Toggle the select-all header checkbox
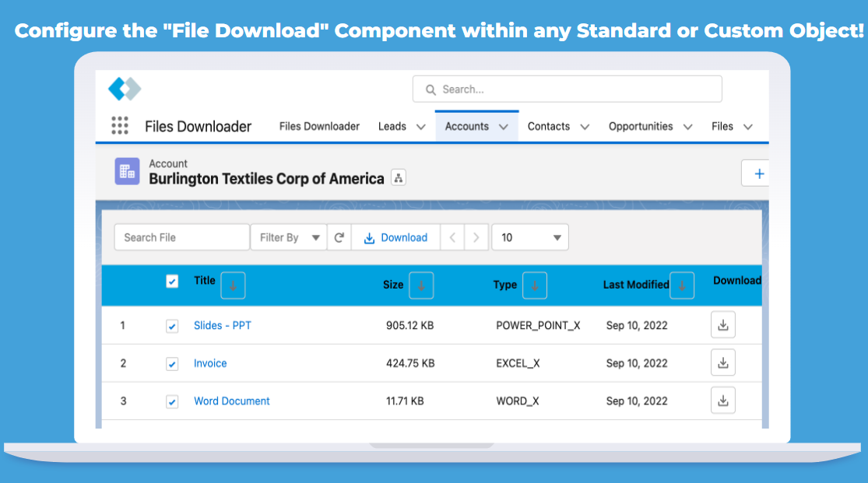868x483 pixels. (172, 282)
